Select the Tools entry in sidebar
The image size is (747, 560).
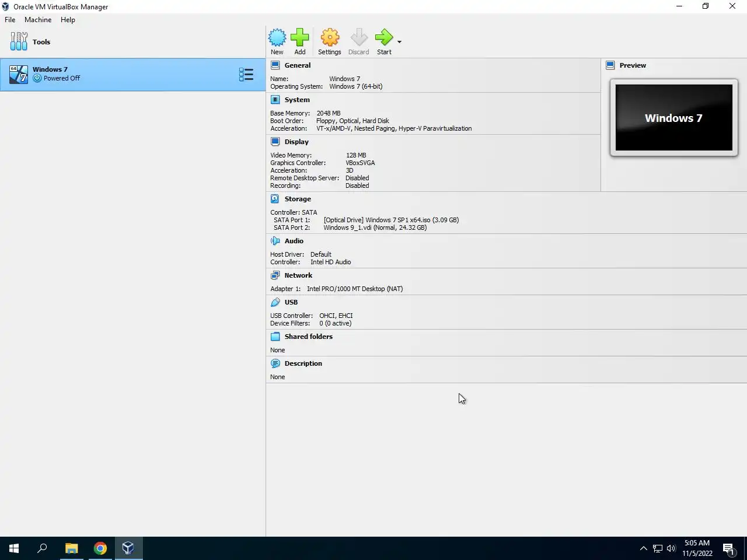[132, 42]
